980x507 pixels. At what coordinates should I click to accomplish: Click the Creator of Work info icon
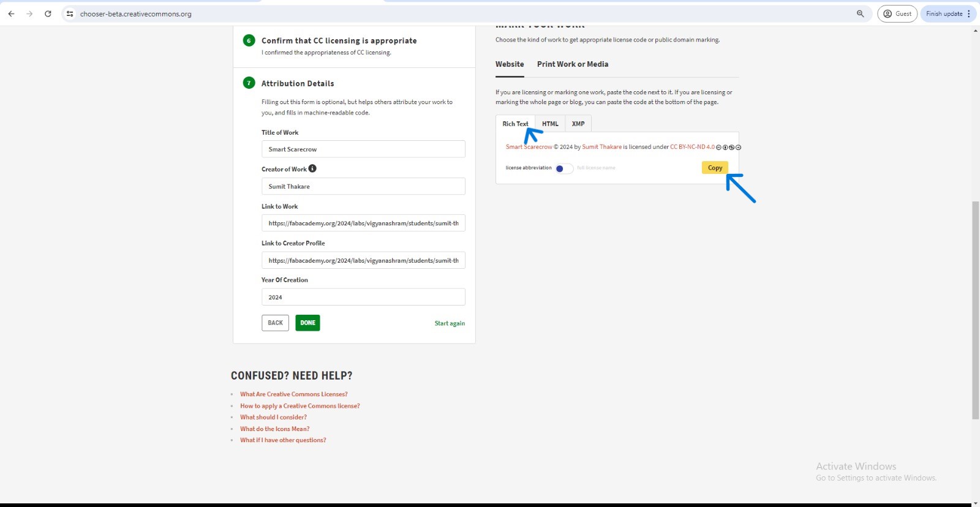point(312,168)
